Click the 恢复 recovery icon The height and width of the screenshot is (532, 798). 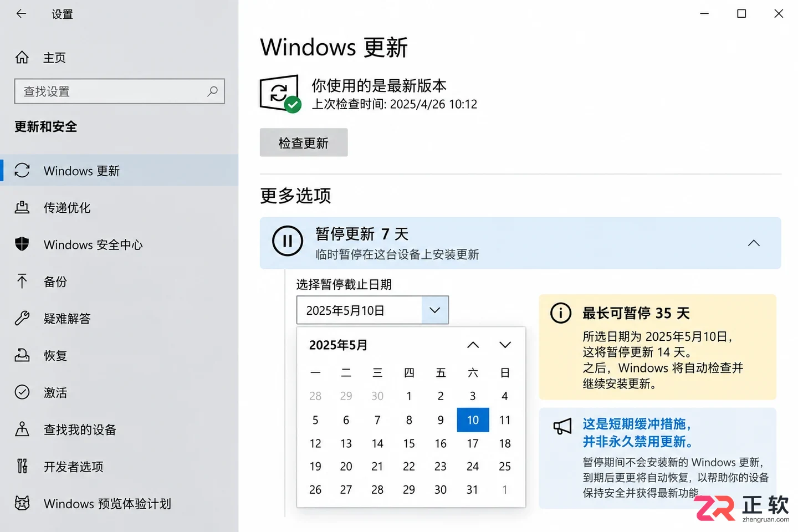[22, 355]
